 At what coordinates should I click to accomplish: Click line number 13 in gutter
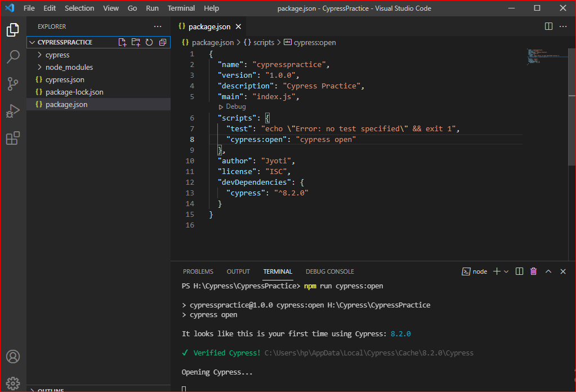click(190, 193)
